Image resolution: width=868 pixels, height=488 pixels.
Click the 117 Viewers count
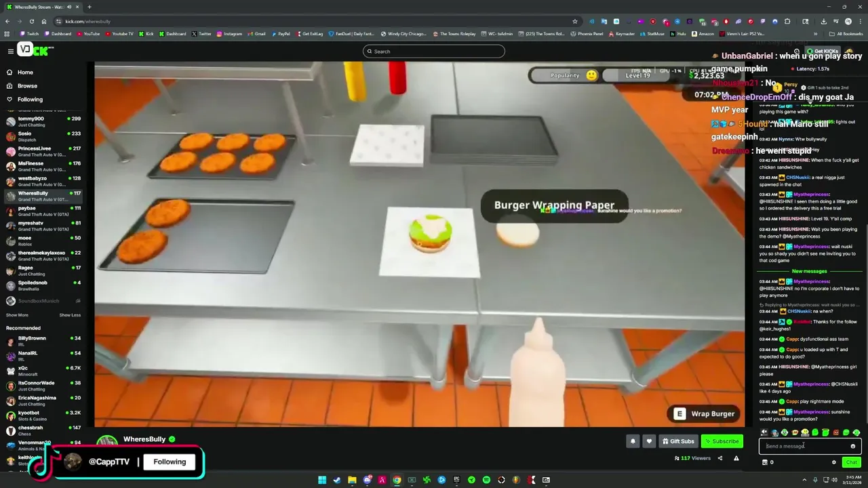click(x=692, y=458)
